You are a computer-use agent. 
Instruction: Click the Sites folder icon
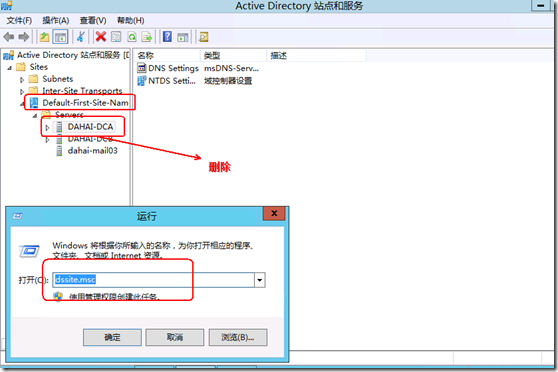point(21,67)
